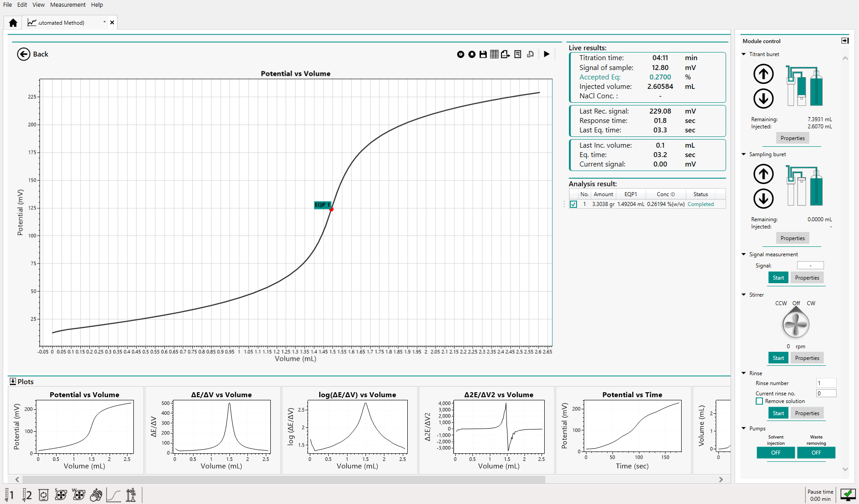Viewport: 859px width, 504px height.
Task: Open the View menu
Action: click(x=38, y=5)
